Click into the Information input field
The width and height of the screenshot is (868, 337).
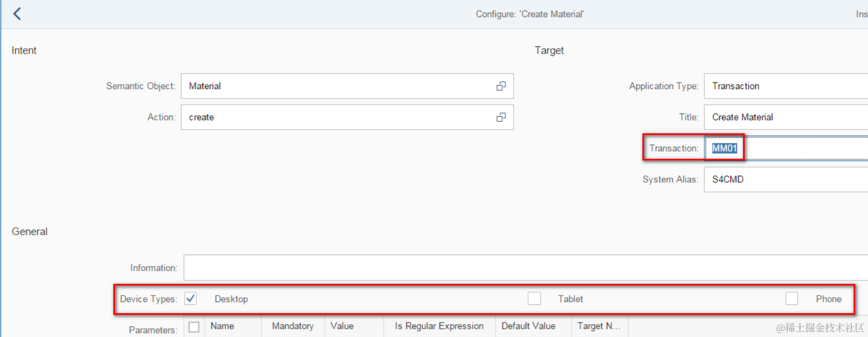526,268
